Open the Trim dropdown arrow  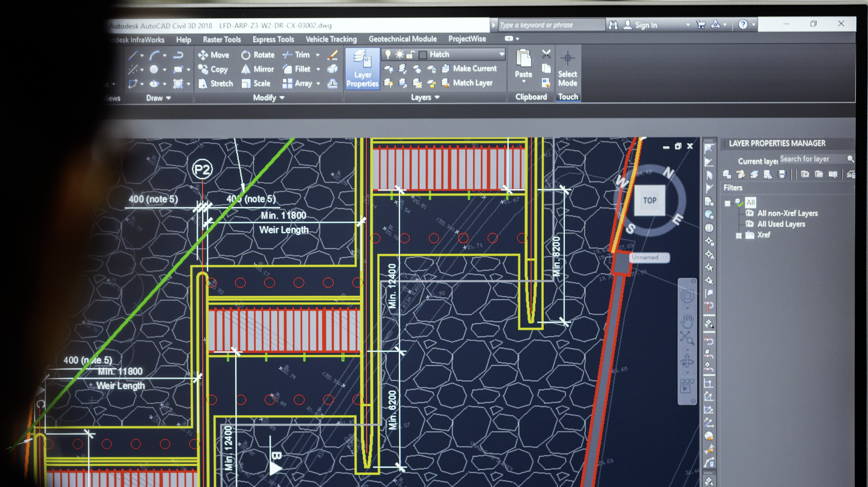[317, 55]
